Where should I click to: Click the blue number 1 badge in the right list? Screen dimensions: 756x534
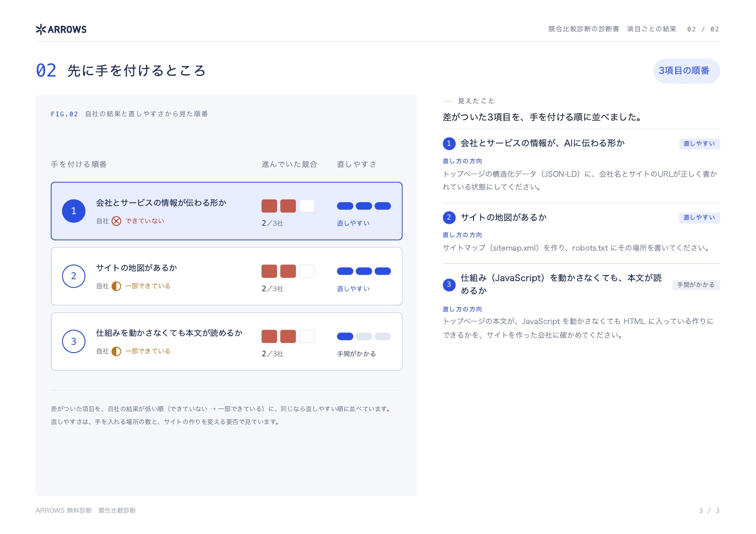(449, 144)
